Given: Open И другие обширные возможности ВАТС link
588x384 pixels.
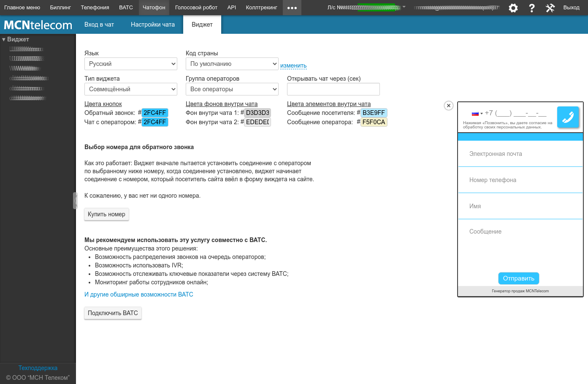Looking at the screenshot, I should 139,294.
